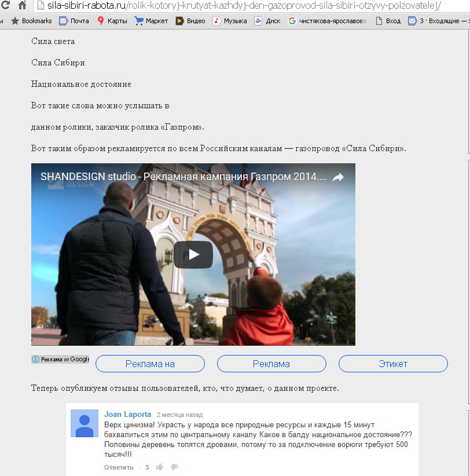Dislike Joan Laporta's comment with thumbs down
470x476 pixels.
[174, 467]
